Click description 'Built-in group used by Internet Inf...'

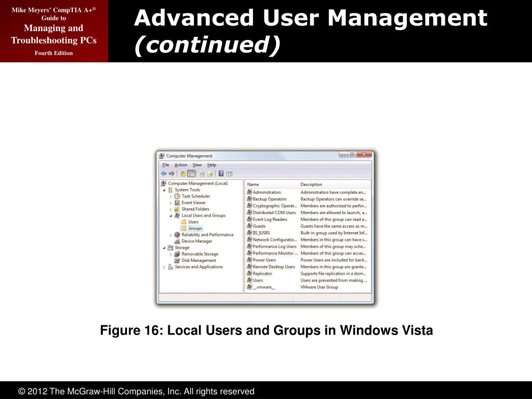(x=334, y=233)
